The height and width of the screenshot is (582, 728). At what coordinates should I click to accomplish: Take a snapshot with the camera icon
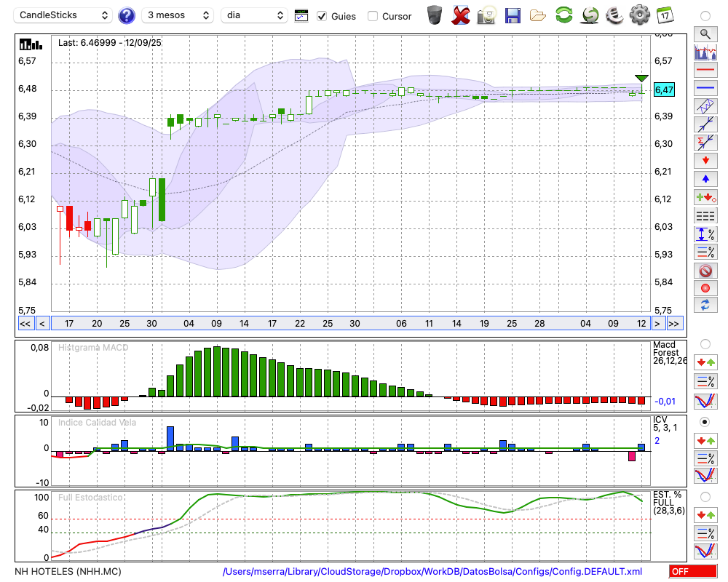(x=486, y=15)
